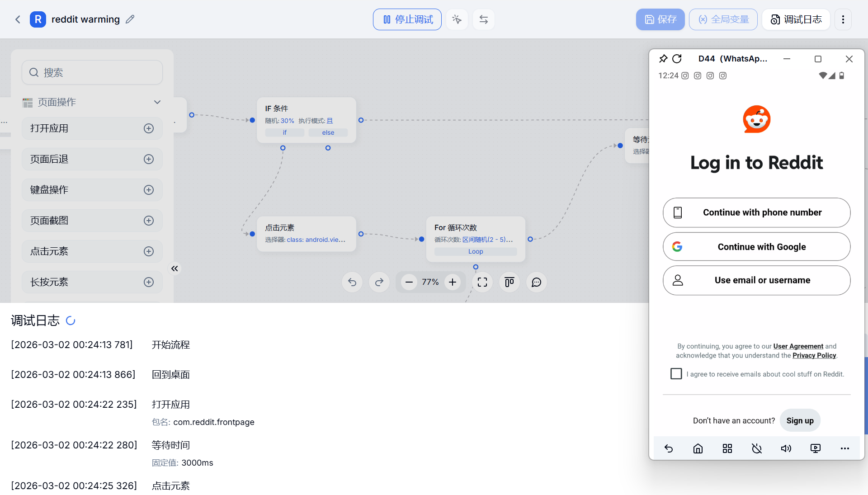Collapse the left sidebar panel
Viewport: 868px width, 495px height.
175,269
